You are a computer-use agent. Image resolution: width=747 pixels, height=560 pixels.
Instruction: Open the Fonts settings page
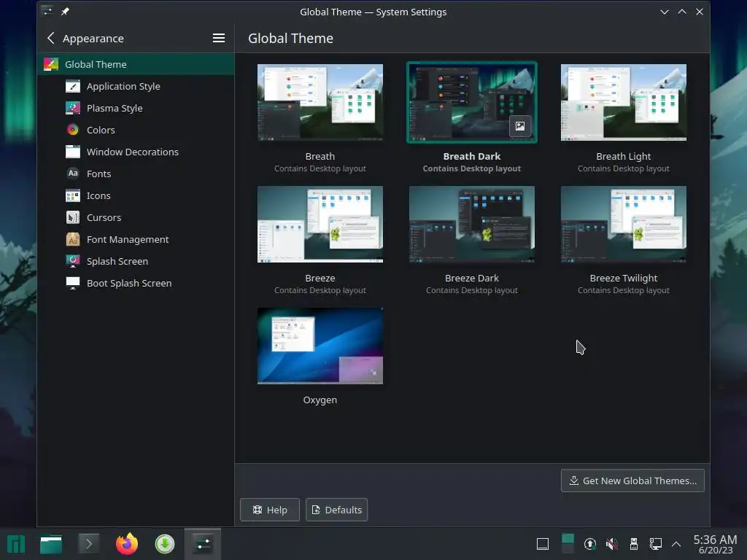[136, 174]
